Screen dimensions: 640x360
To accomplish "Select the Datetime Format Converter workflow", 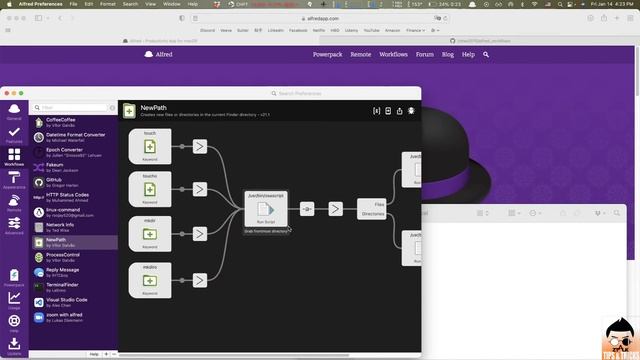I will click(x=75, y=137).
